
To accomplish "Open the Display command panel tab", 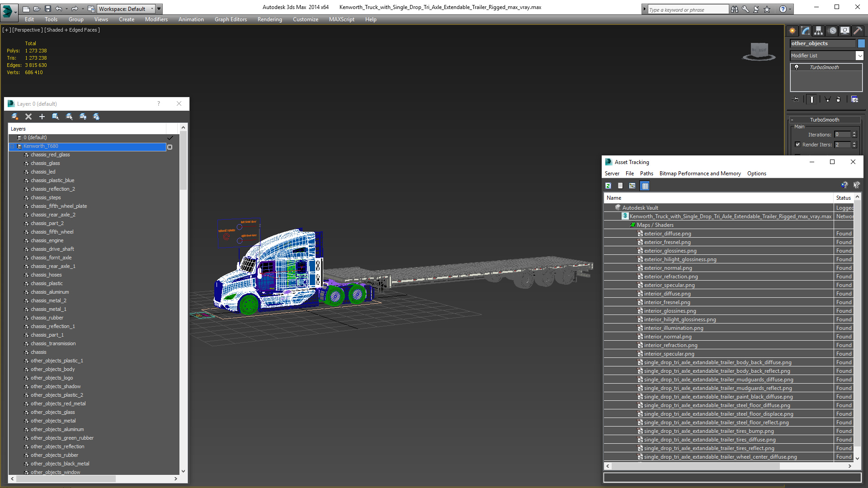I will point(845,31).
